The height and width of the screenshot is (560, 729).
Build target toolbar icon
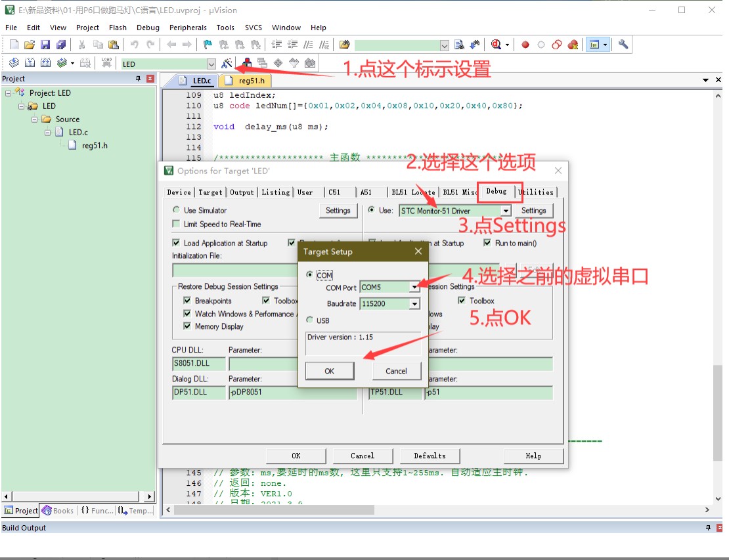30,63
